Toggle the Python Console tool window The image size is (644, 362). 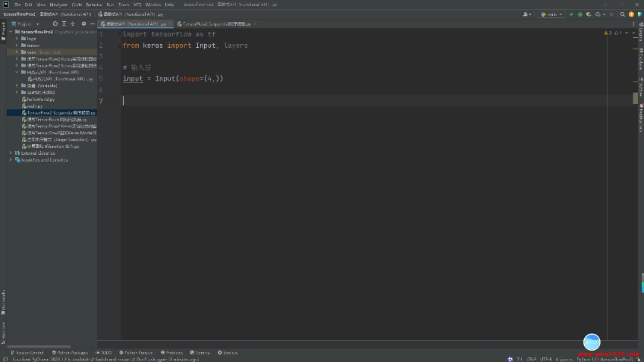click(136, 353)
